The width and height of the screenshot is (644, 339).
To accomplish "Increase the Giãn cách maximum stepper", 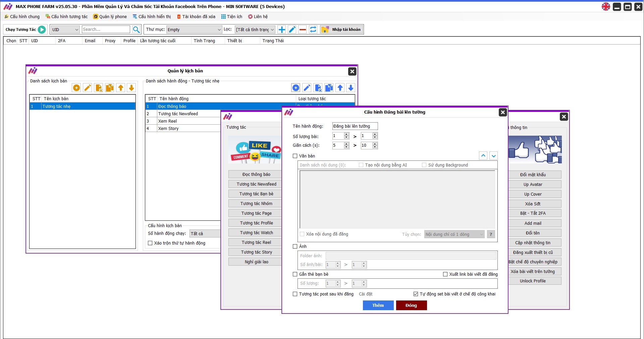I will tap(375, 144).
